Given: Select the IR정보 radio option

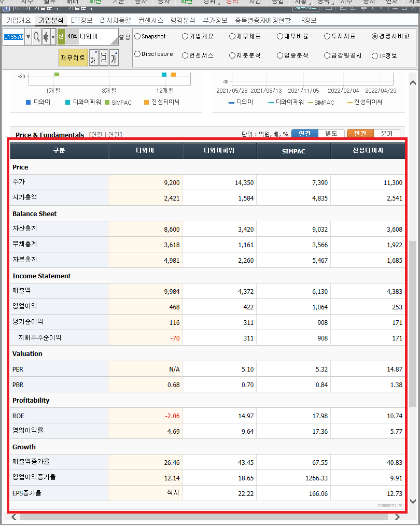Looking at the screenshot, I should coord(375,56).
